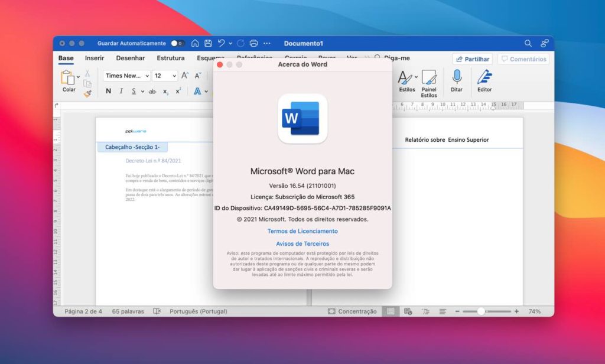Open the proofing check icon in status bar
The height and width of the screenshot is (364, 605).
coord(157,311)
